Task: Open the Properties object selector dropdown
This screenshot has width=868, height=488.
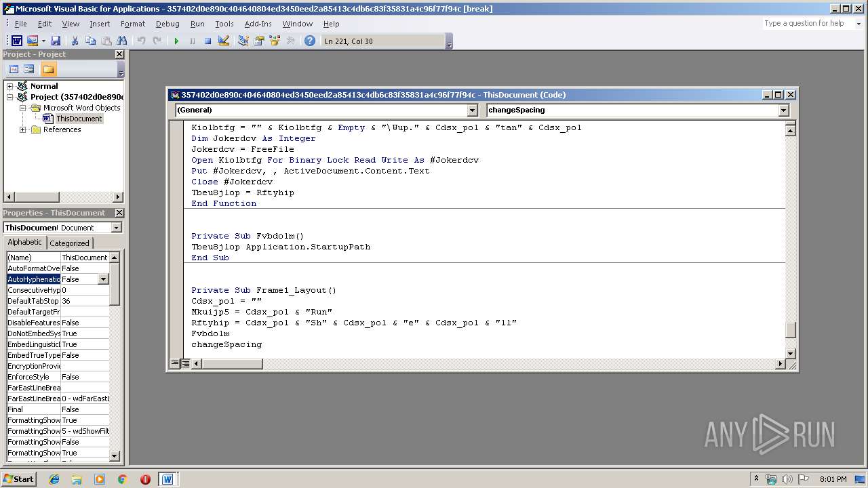Action: click(x=116, y=228)
